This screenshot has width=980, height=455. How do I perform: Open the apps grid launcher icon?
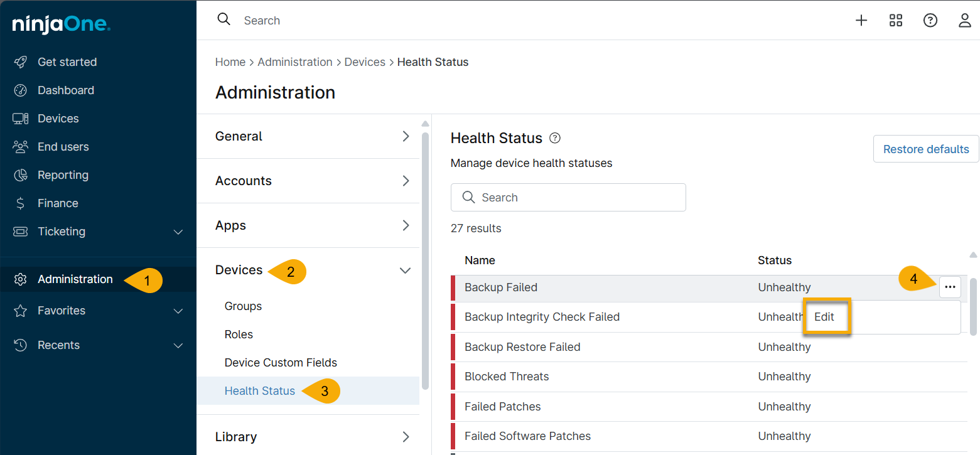coord(895,20)
